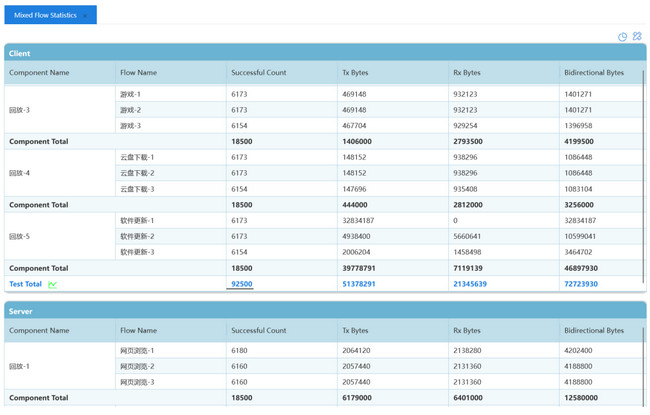Screen dimensions: 650x415
Task: Open the 92500 successful count link
Action: (241, 284)
